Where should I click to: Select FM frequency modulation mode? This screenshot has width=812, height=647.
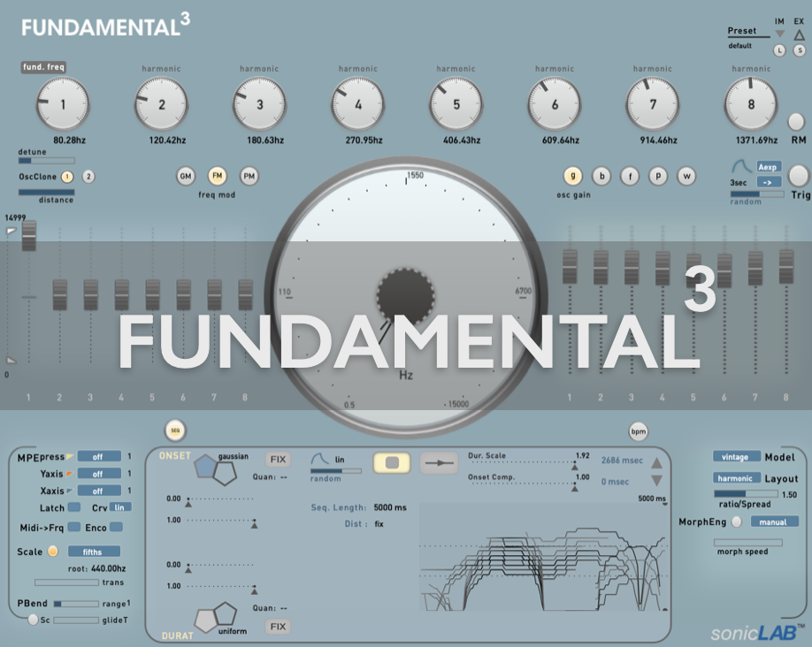tap(217, 176)
